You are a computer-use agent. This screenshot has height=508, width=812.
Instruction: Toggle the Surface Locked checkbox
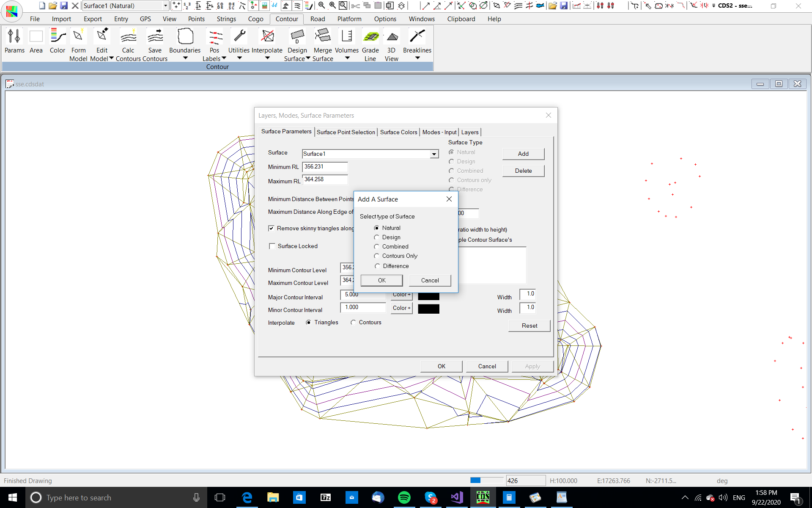272,246
